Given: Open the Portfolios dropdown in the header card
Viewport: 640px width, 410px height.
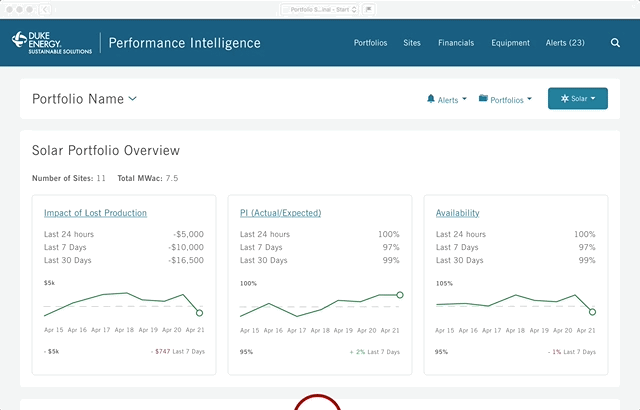Looking at the screenshot, I should 505,99.
